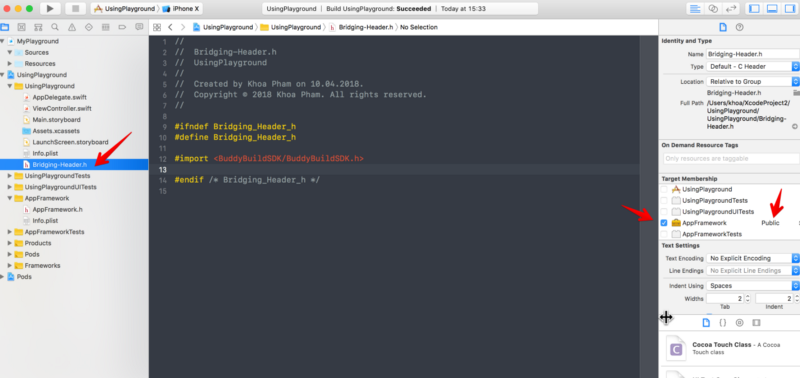This screenshot has height=378, width=800.
Task: Open the Debug navigator
Action: (106, 27)
